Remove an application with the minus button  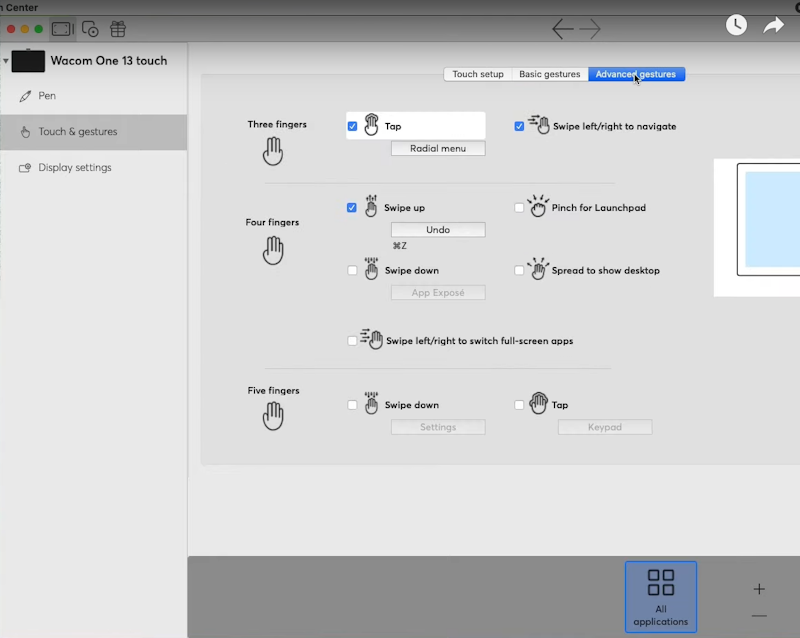(759, 616)
